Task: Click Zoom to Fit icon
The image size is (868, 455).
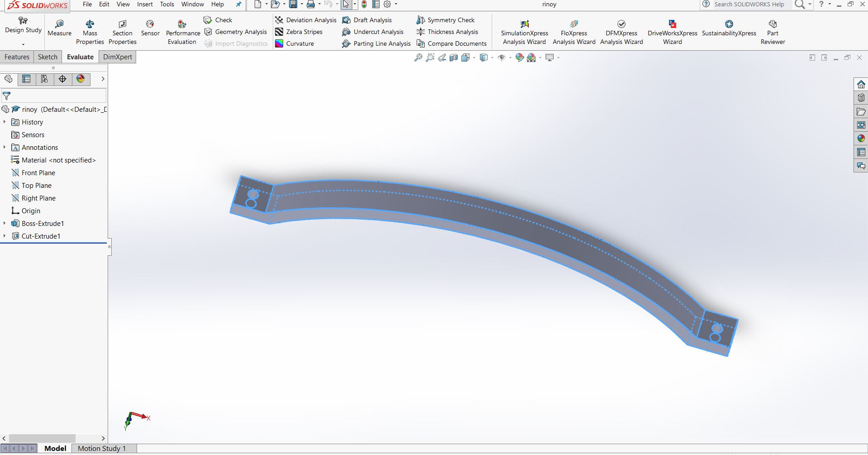Action: [418, 57]
